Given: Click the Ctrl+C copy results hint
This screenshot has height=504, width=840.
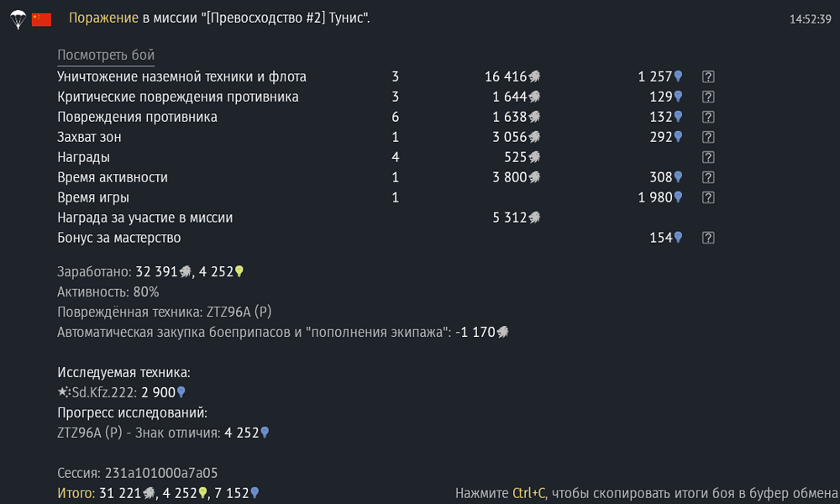Looking at the screenshot, I should click(647, 493).
